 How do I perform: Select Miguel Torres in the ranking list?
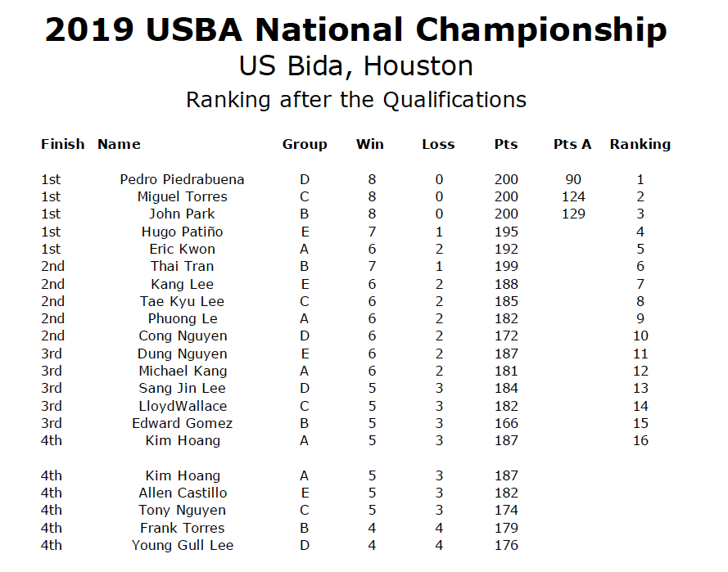click(182, 197)
